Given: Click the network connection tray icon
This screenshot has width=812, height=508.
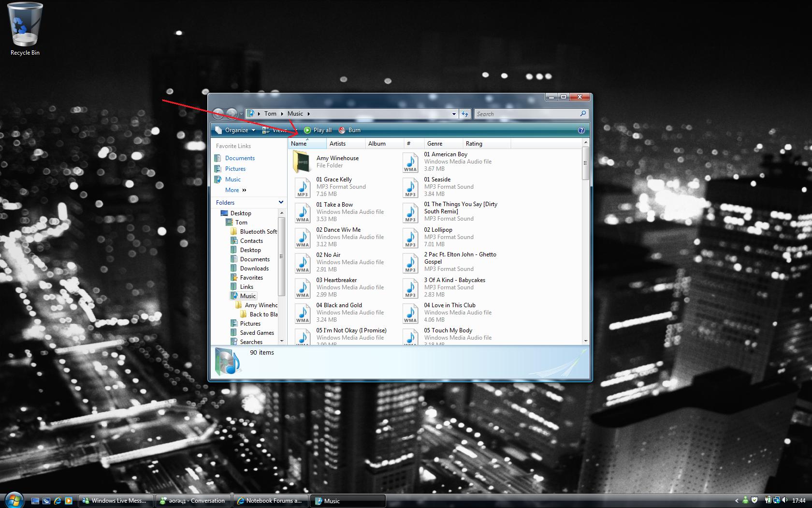Looking at the screenshot, I should pyautogui.click(x=776, y=500).
